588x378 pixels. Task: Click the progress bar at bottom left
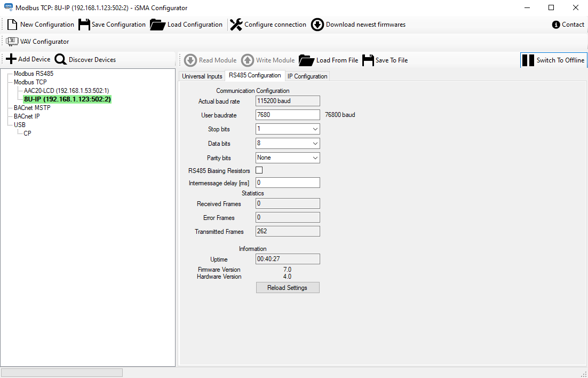click(61, 372)
